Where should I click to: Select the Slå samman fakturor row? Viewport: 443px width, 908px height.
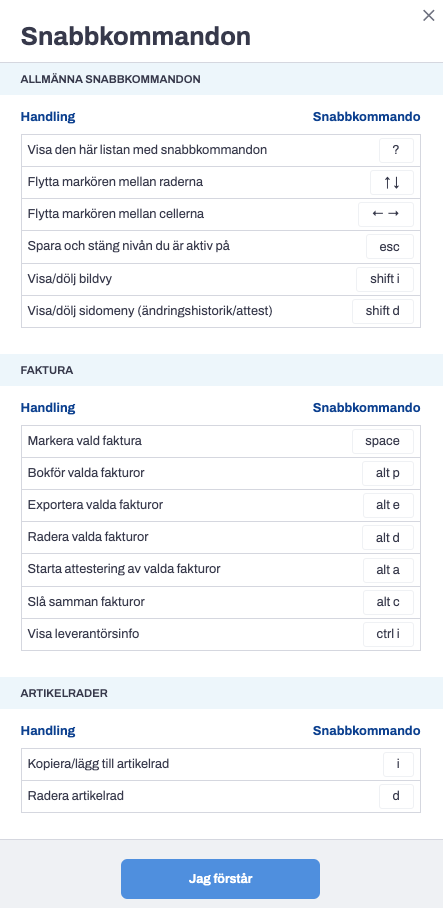coord(221,602)
